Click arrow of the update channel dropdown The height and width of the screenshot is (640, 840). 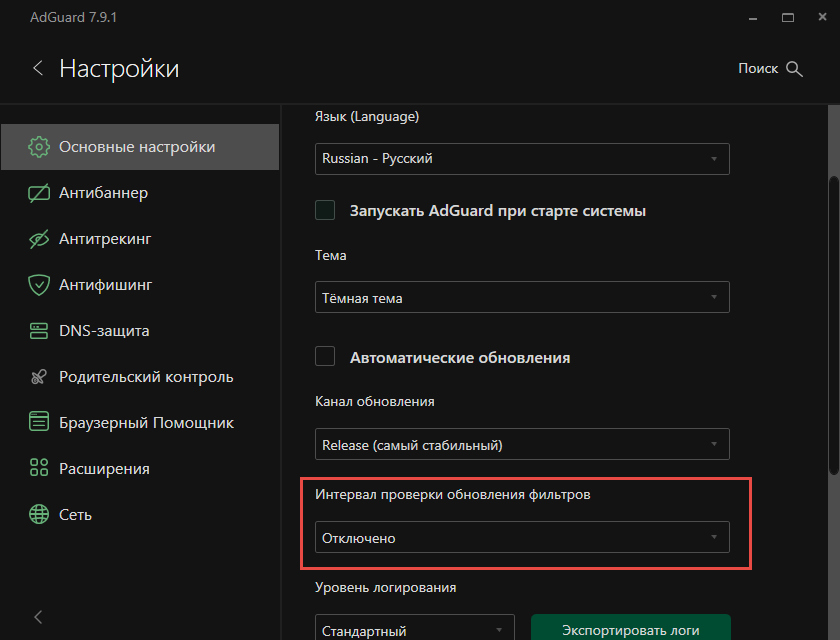click(x=714, y=444)
